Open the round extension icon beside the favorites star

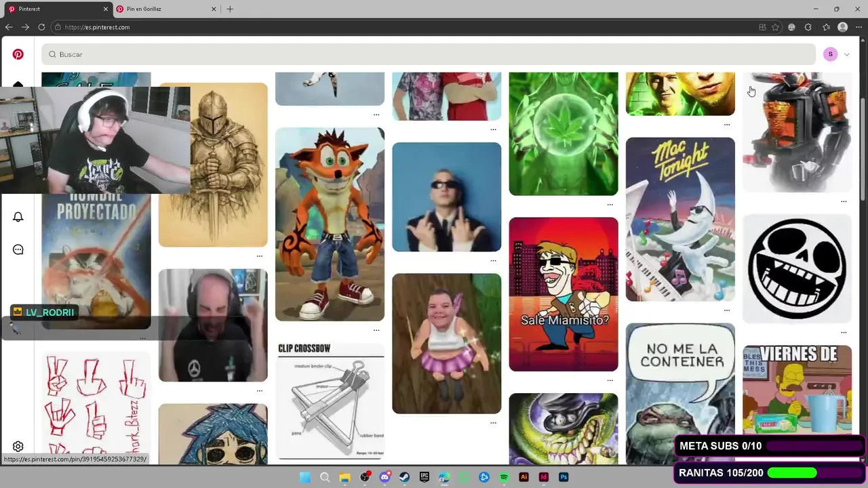click(791, 27)
